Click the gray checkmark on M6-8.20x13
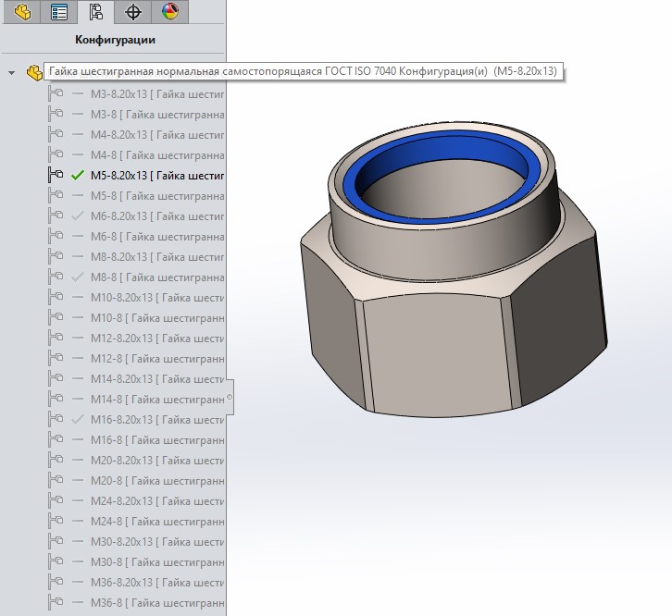Viewport: 672px width, 616px height. 78,215
